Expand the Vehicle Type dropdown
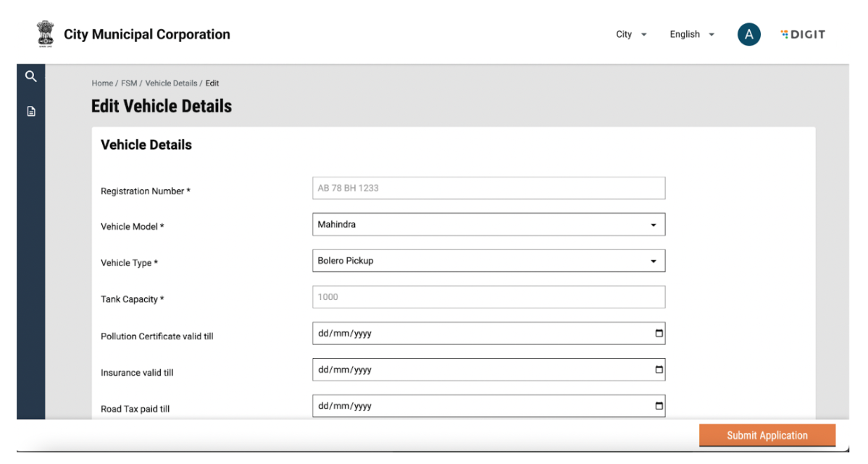The width and height of the screenshot is (868, 464). [653, 261]
